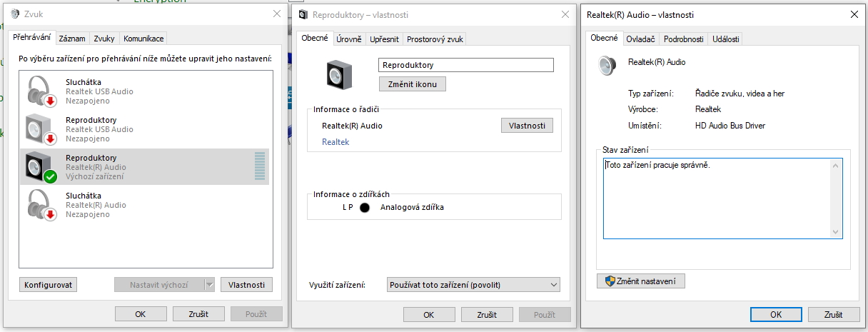Click the Změnit nastavení shield button

640,281
